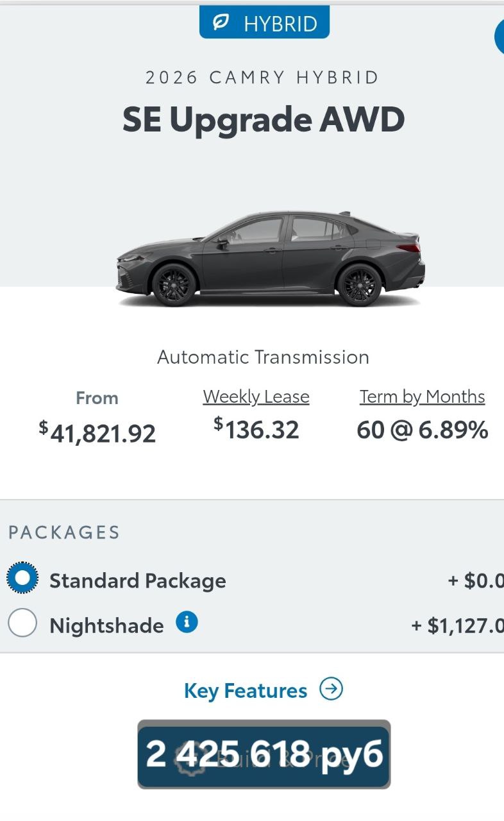Click the HYBRID badge label
Screen dimensions: 504x821
coord(280,24)
